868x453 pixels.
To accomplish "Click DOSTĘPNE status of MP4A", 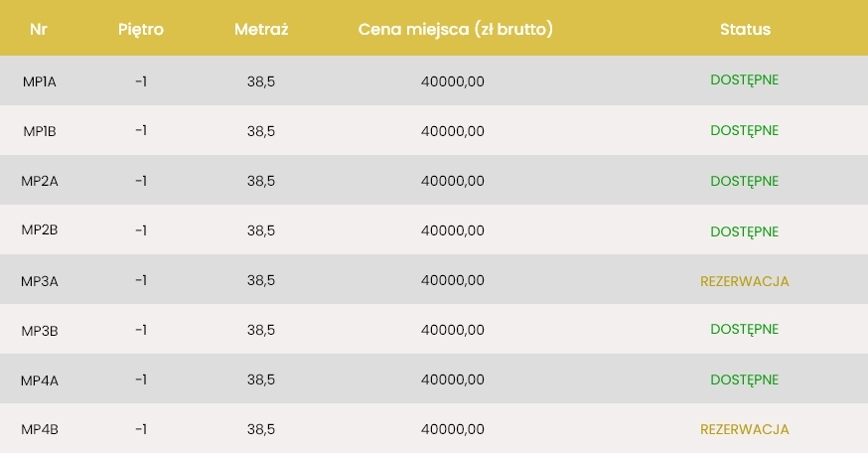I will [x=745, y=380].
